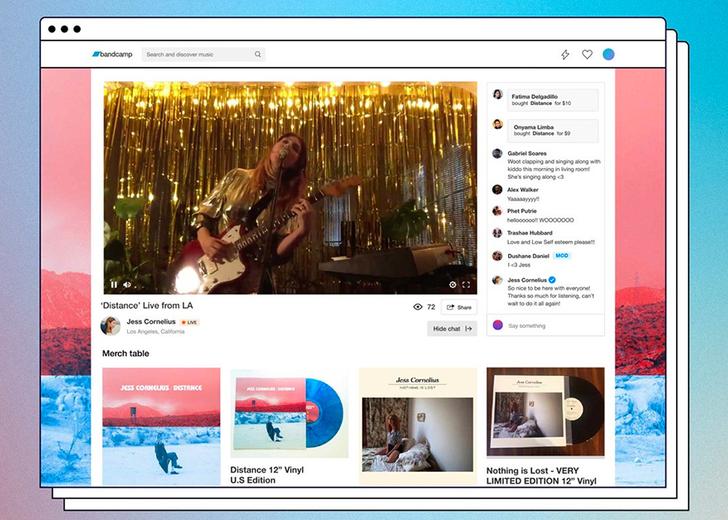Image resolution: width=728 pixels, height=520 pixels.
Task: Open 'Nothing is Lost - VERY LIMITED EDITION' title
Action: click(x=541, y=475)
